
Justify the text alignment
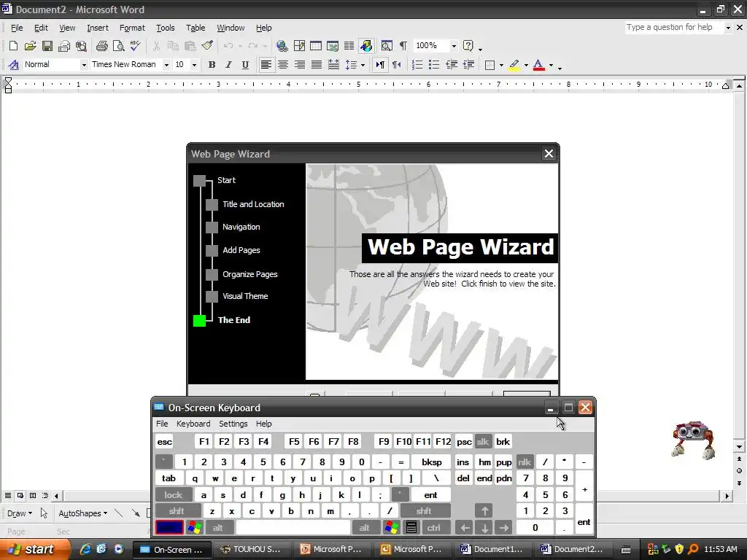tap(317, 65)
